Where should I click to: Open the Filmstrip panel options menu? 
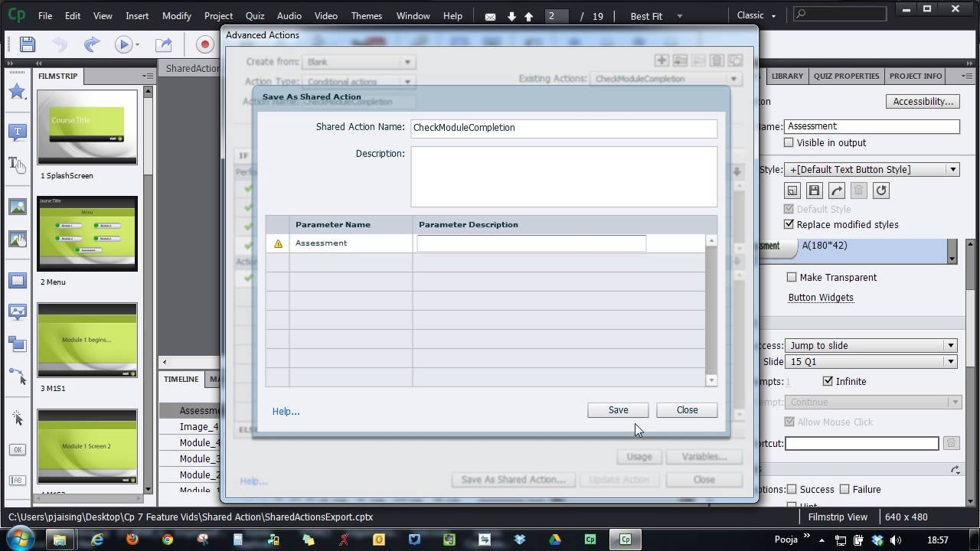click(x=147, y=76)
